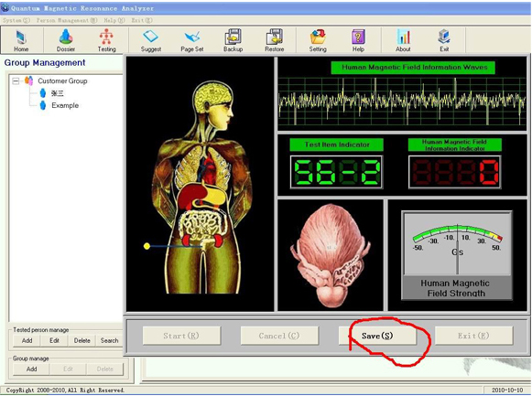The image size is (532, 396).
Task: Select the Customer Group tree item
Action: [x=62, y=81]
